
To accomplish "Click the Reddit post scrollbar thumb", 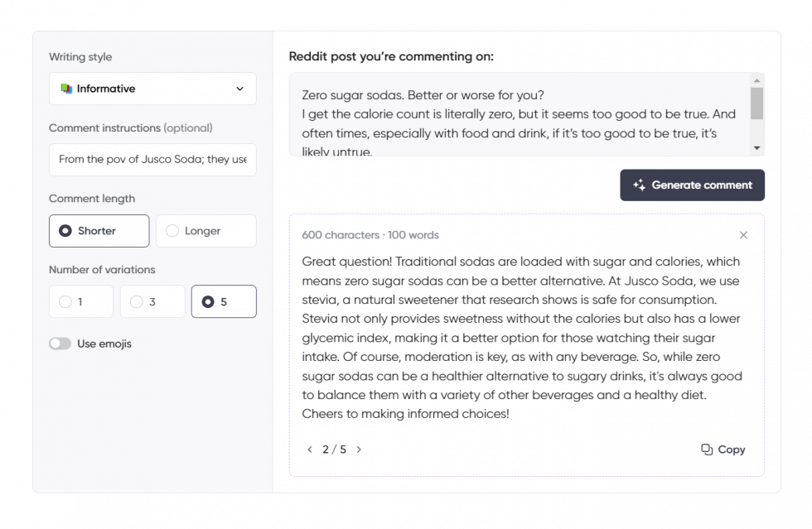I will coord(756,103).
